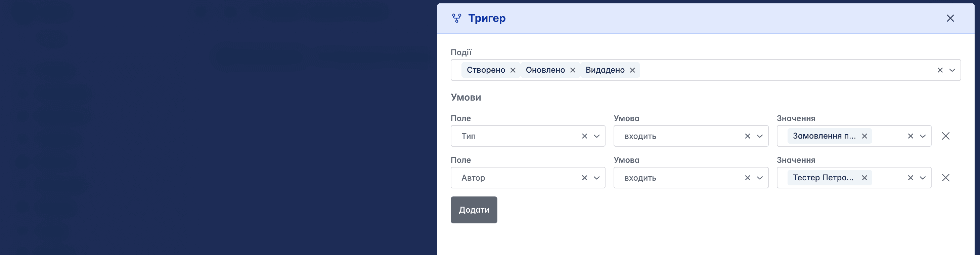Image resolution: width=980 pixels, height=255 pixels.
Task: Remove the Видадено event tag
Action: (632, 70)
